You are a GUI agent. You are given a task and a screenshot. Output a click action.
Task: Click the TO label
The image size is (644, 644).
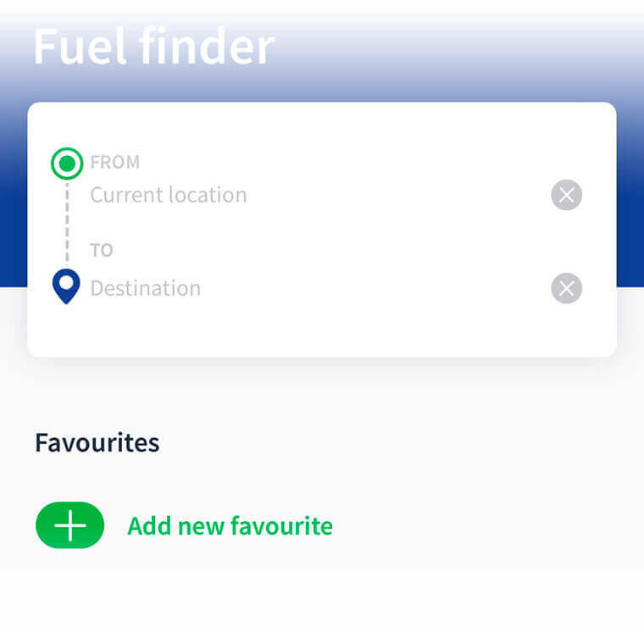[102, 251]
